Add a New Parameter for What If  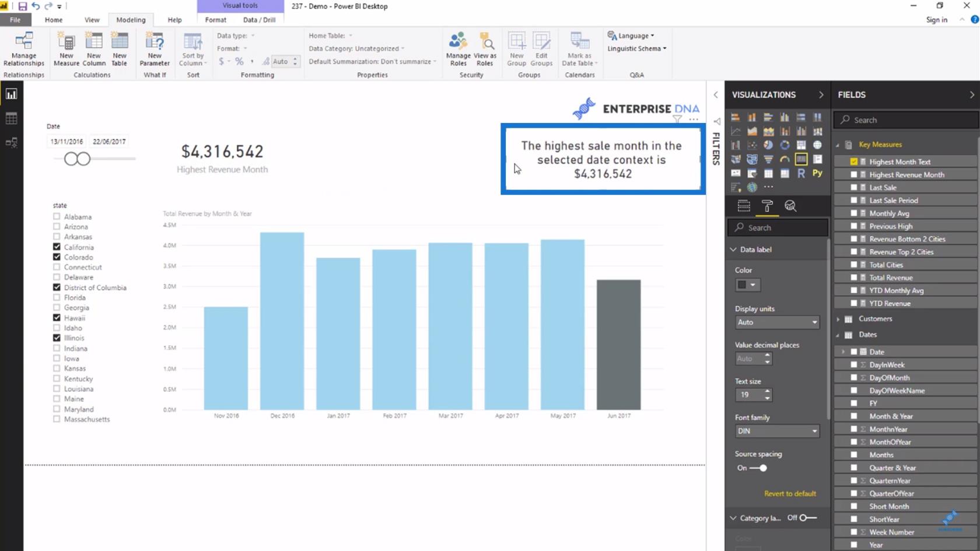tap(155, 50)
